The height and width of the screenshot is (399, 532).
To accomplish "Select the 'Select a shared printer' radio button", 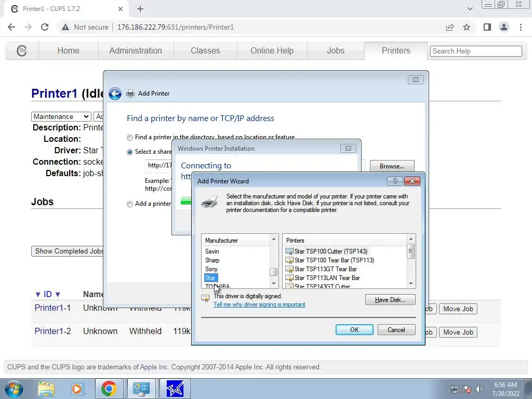I will pos(129,152).
